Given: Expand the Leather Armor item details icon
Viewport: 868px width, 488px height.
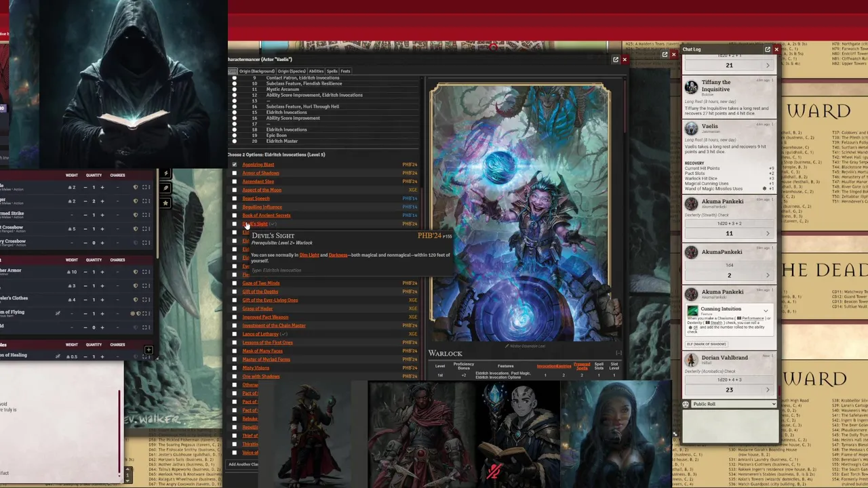Looking at the screenshot, I should (x=144, y=272).
